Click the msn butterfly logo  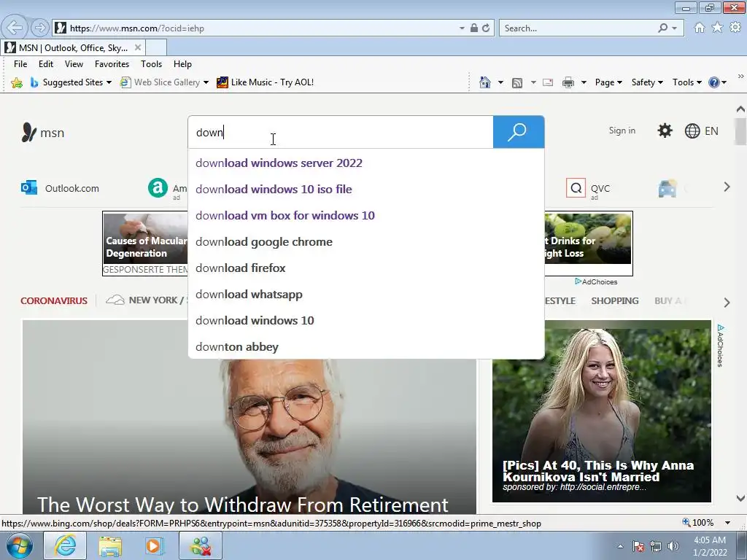click(42, 133)
